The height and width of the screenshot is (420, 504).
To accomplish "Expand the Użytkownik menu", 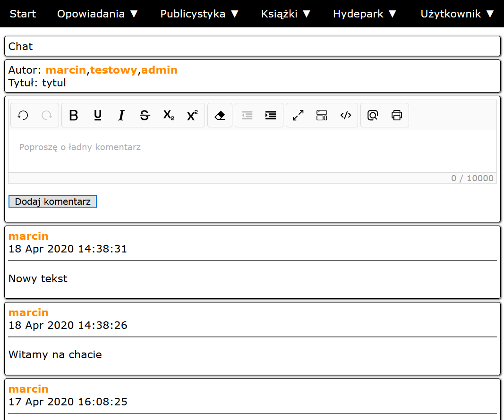I will coord(457,14).
